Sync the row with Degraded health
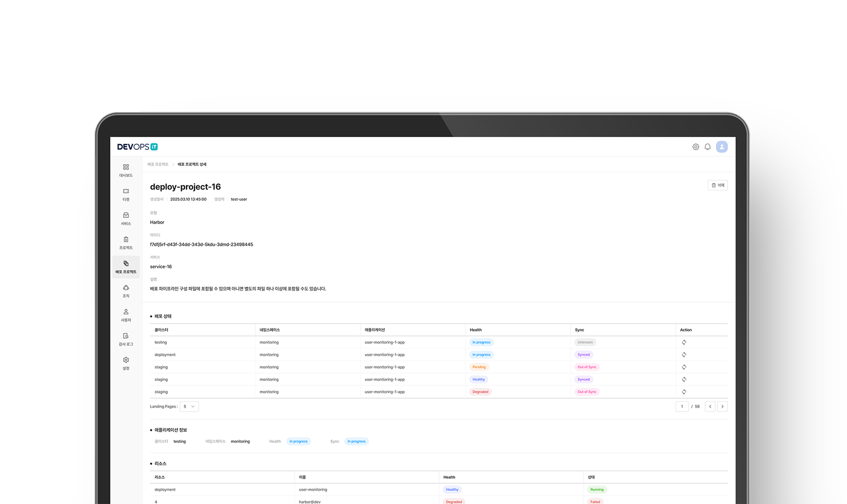The image size is (847, 504). 684,392
